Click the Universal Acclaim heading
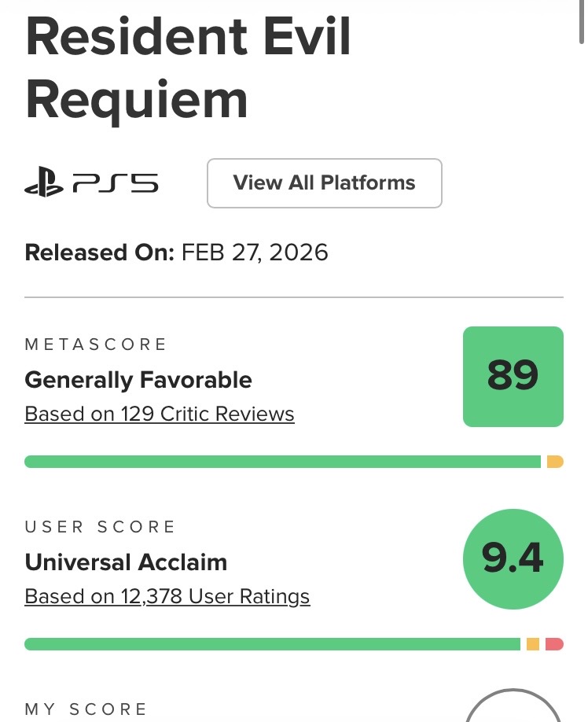Image resolution: width=588 pixels, height=722 pixels. coord(126,562)
